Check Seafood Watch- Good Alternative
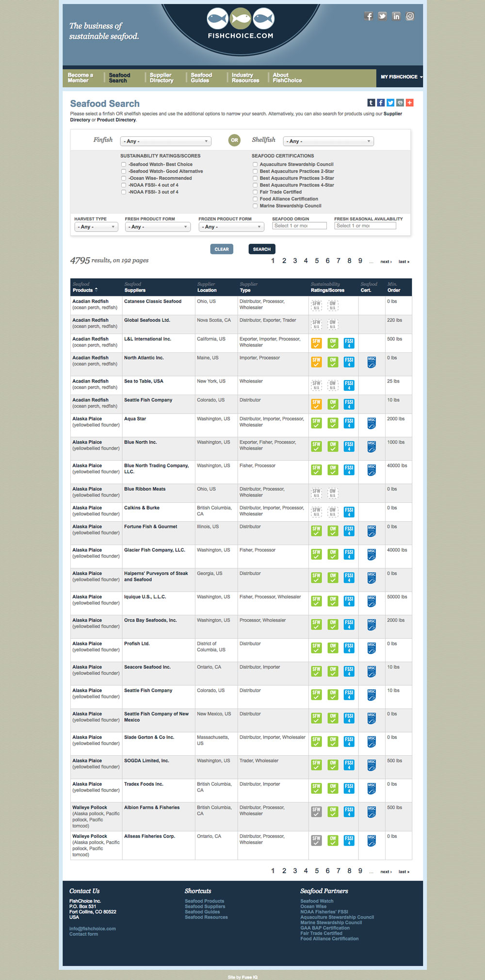The image size is (485, 980). pos(124,171)
